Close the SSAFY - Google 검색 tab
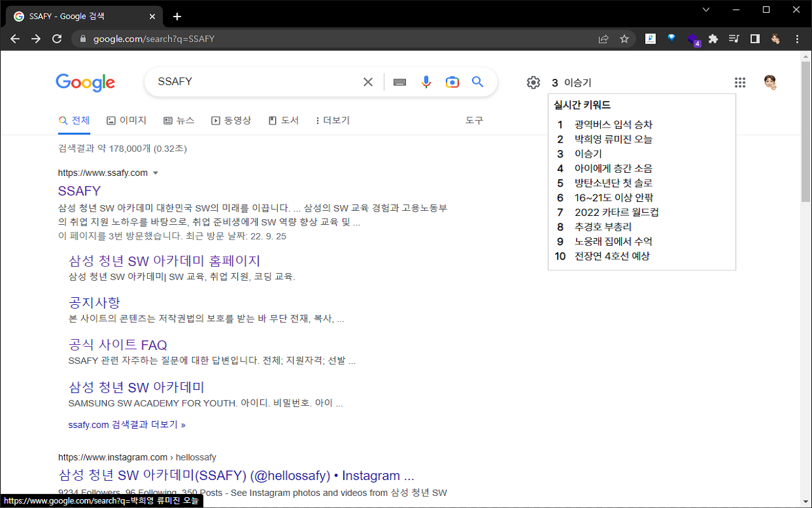812x508 pixels. (x=152, y=17)
